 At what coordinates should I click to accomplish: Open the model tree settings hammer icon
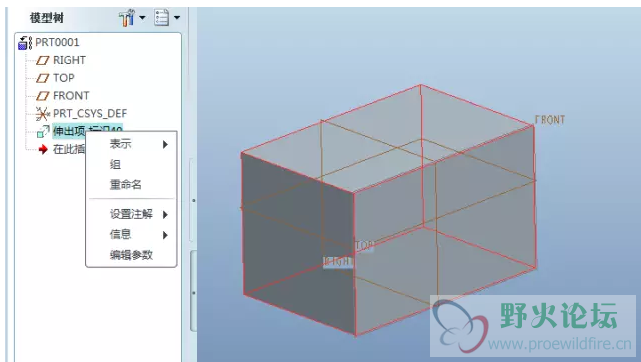[x=127, y=18]
